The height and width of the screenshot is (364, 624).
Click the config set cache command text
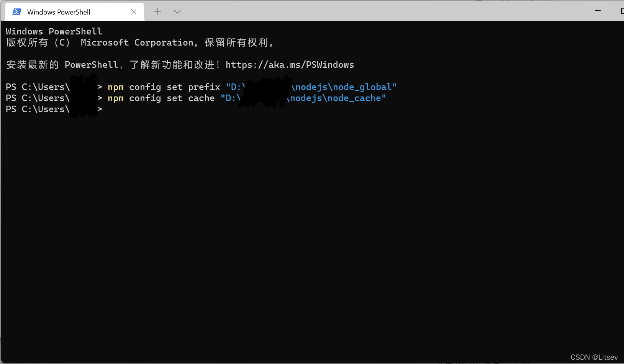[171, 98]
